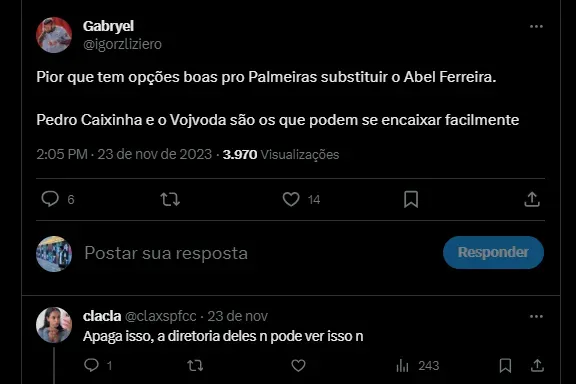The height and width of the screenshot is (384, 576).
Task: Open the post timestamp 23 de nov de 2023
Action: click(154, 154)
